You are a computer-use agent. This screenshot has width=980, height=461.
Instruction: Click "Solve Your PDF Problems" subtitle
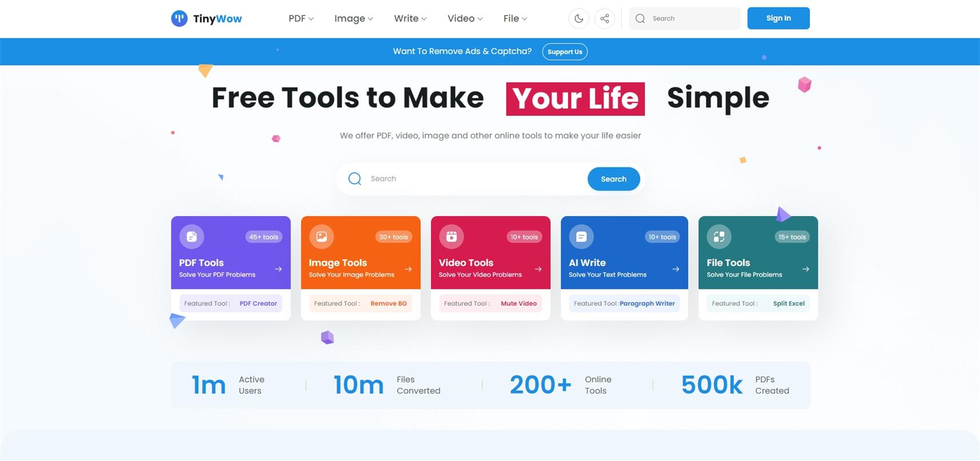217,275
